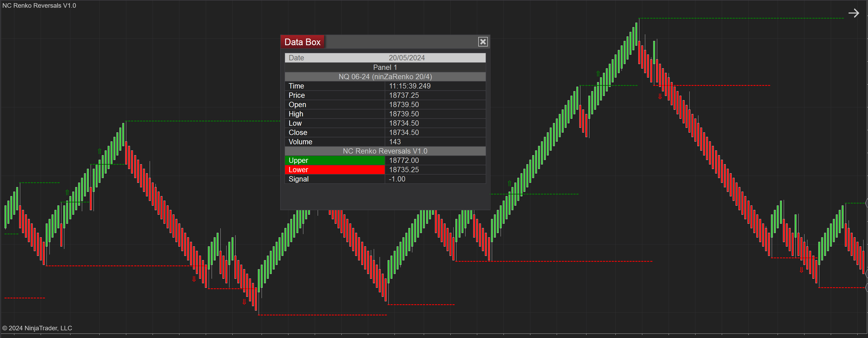Close the Data Box panel
The image size is (868, 338).
(x=483, y=41)
